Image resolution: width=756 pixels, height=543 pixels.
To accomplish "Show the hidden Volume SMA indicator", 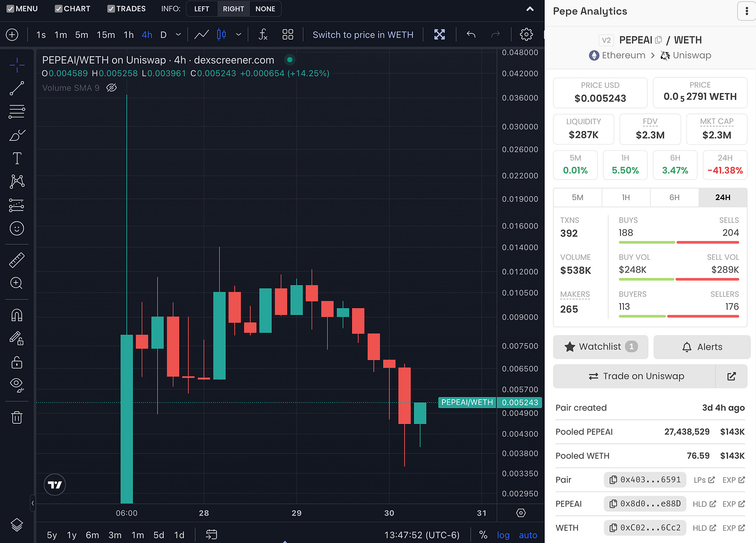I will 112,88.
